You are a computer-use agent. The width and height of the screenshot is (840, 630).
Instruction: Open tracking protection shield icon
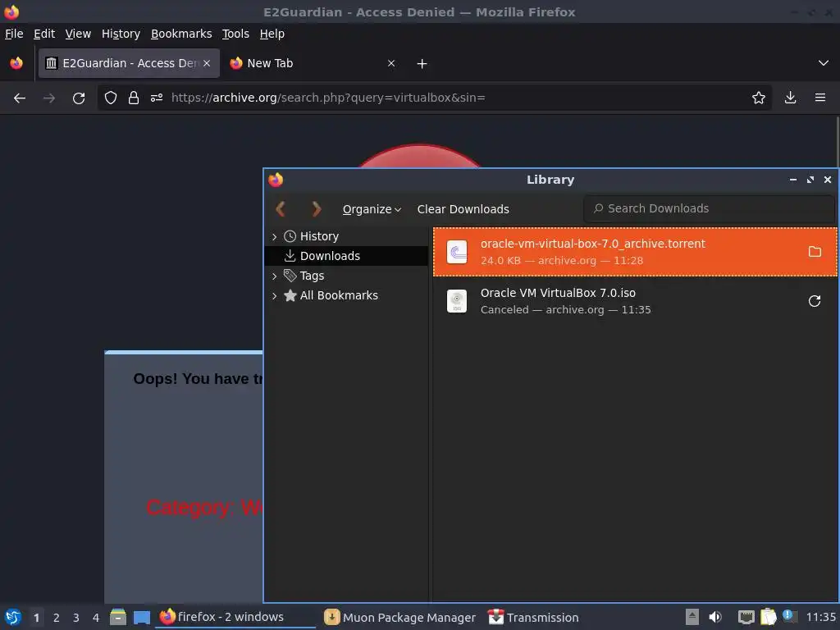click(111, 98)
